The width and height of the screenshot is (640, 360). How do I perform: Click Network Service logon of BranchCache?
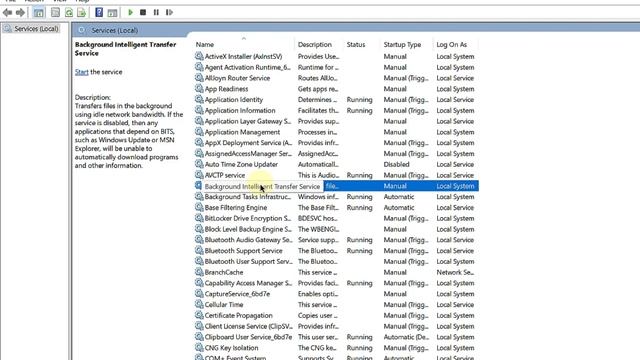(455, 272)
